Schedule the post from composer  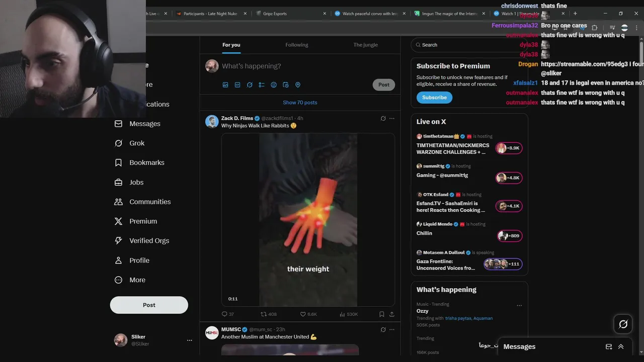(x=286, y=85)
